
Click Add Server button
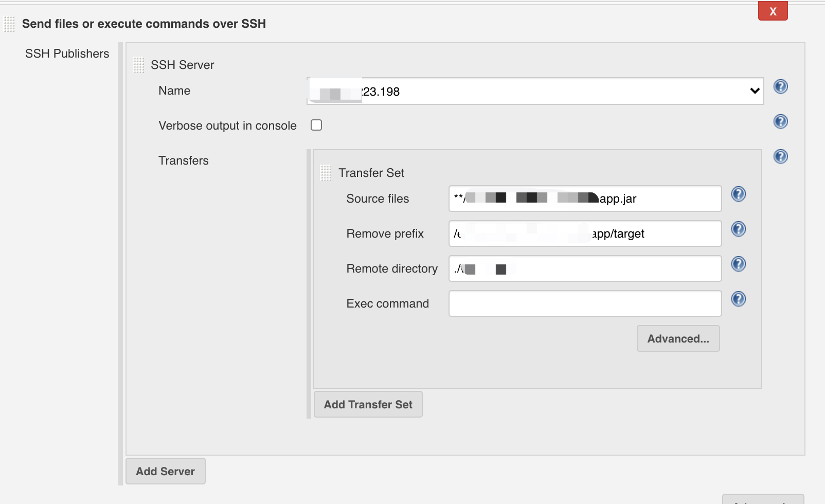click(x=165, y=471)
